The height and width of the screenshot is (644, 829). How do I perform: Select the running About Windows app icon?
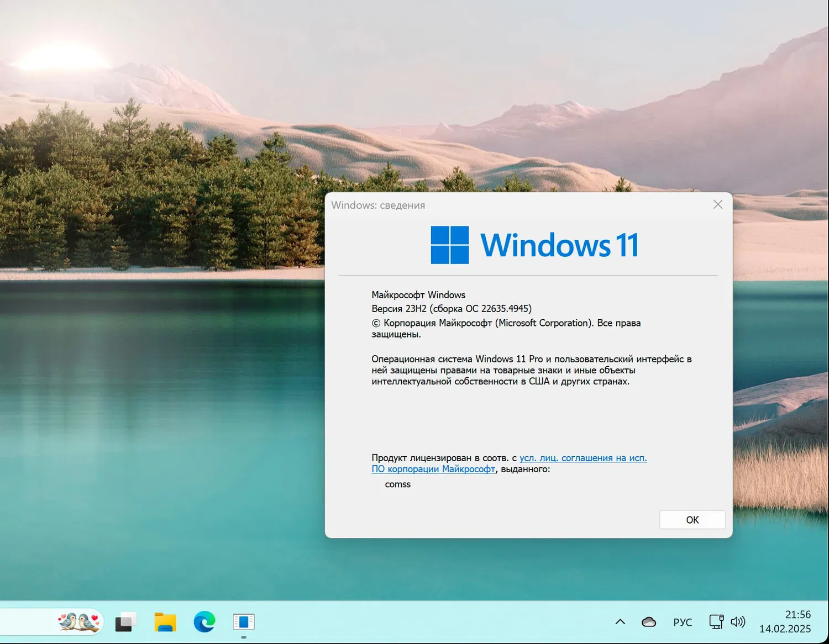(243, 621)
